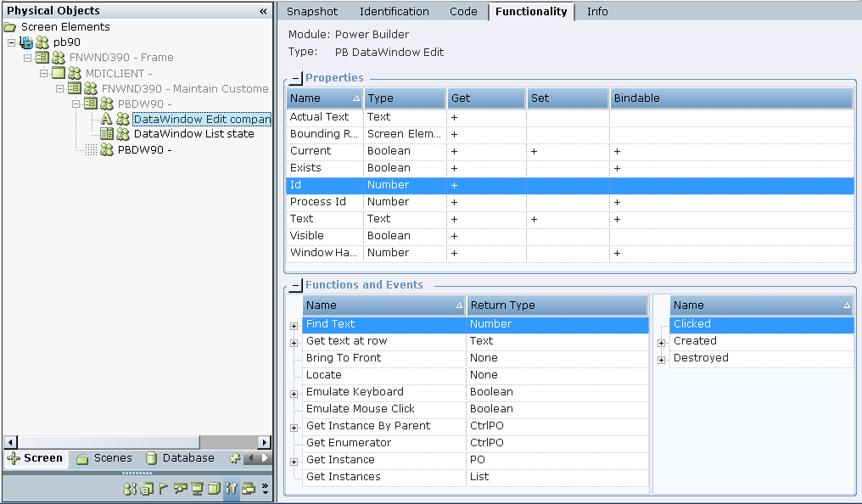862x504 pixels.
Task: Switch to the Snapshot tab
Action: click(311, 12)
